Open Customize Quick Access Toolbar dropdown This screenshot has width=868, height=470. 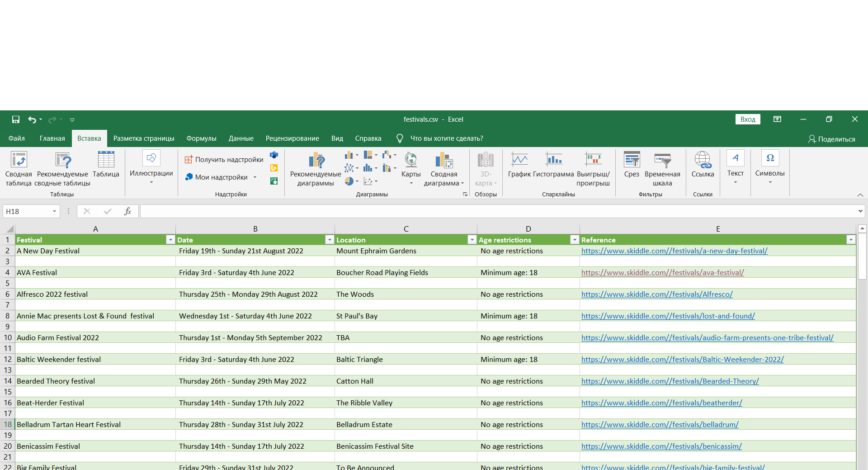click(x=72, y=120)
